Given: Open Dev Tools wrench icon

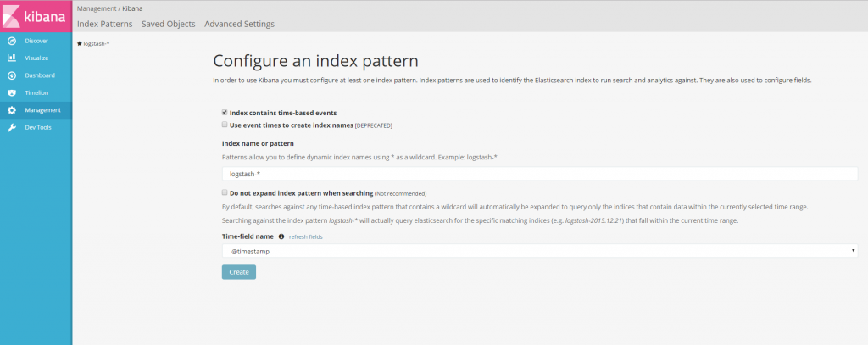Looking at the screenshot, I should tap(12, 127).
